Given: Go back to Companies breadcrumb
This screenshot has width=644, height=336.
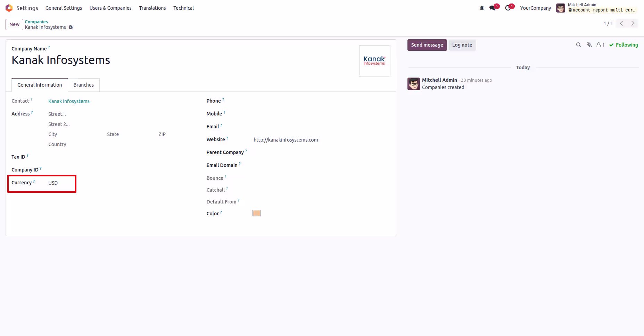Looking at the screenshot, I should click(36, 22).
